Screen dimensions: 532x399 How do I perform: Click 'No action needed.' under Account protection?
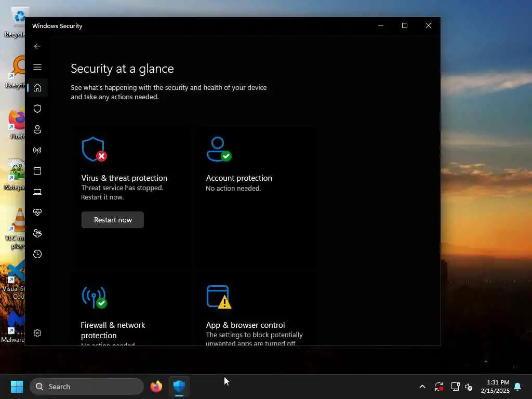click(x=233, y=188)
